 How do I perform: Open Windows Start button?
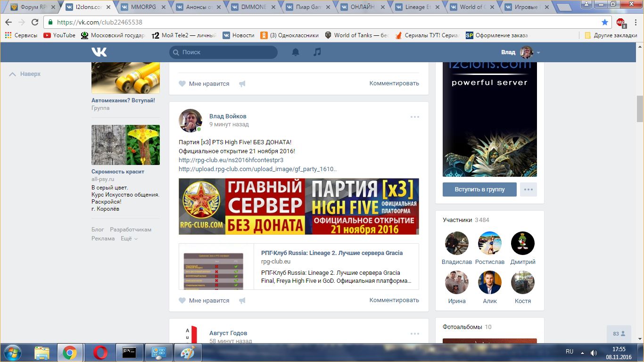pyautogui.click(x=12, y=353)
